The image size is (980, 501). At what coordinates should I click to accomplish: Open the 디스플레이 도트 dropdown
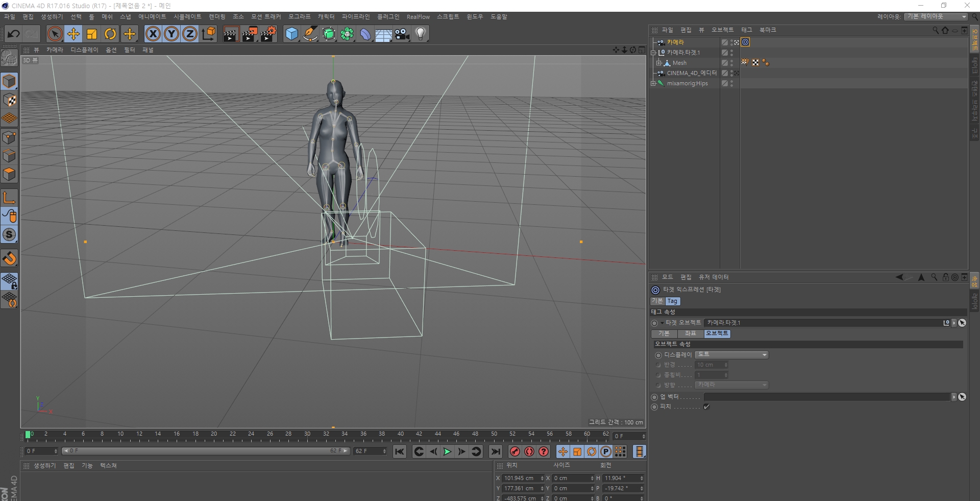tap(731, 354)
